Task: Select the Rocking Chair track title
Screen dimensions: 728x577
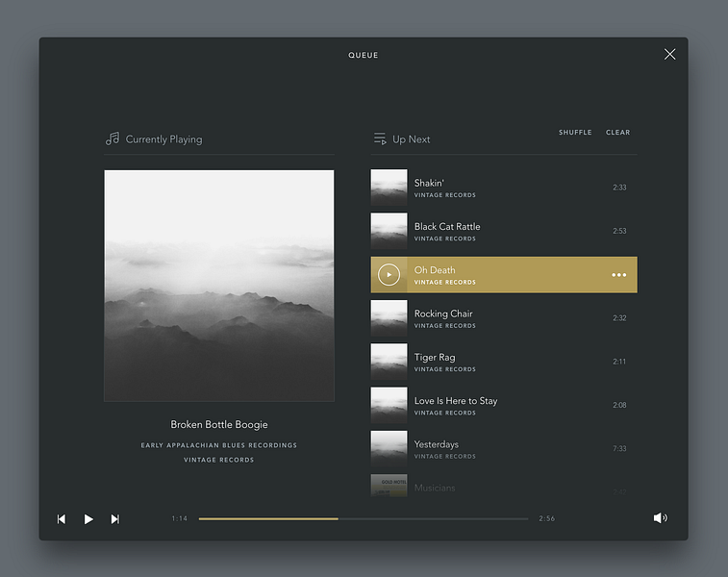Action: (443, 314)
